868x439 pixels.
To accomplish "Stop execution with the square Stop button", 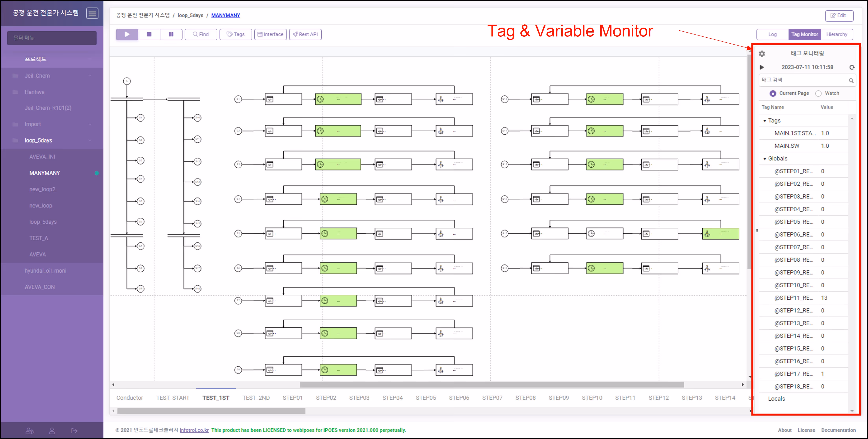I will (149, 34).
